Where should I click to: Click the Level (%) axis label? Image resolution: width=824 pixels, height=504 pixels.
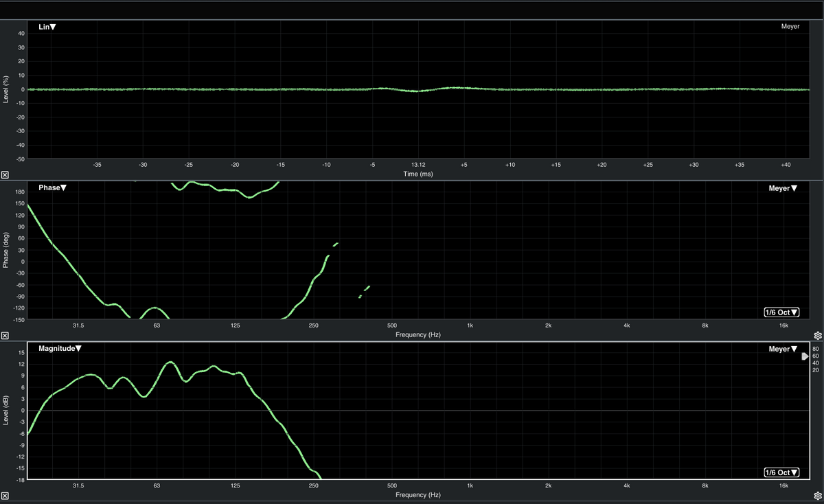[x=6, y=90]
